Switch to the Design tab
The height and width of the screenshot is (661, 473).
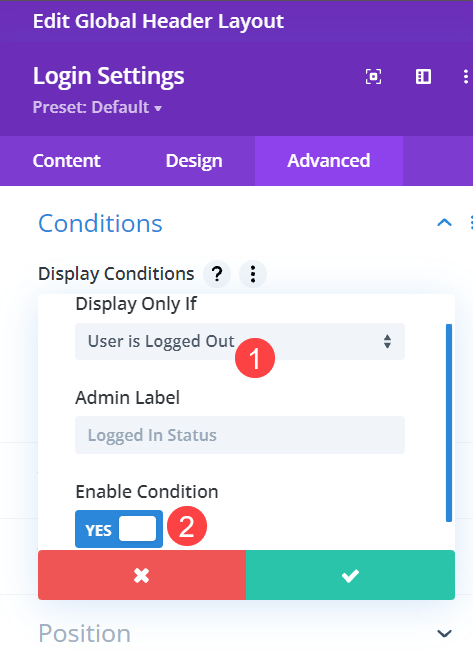point(194,161)
